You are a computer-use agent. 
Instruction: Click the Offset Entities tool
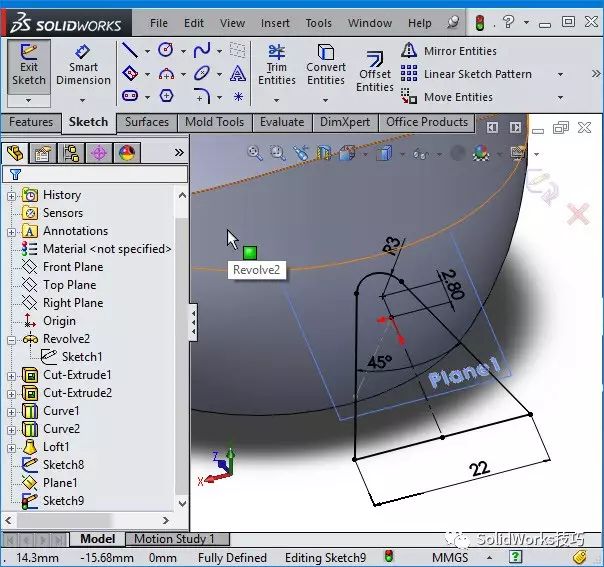click(x=375, y=72)
